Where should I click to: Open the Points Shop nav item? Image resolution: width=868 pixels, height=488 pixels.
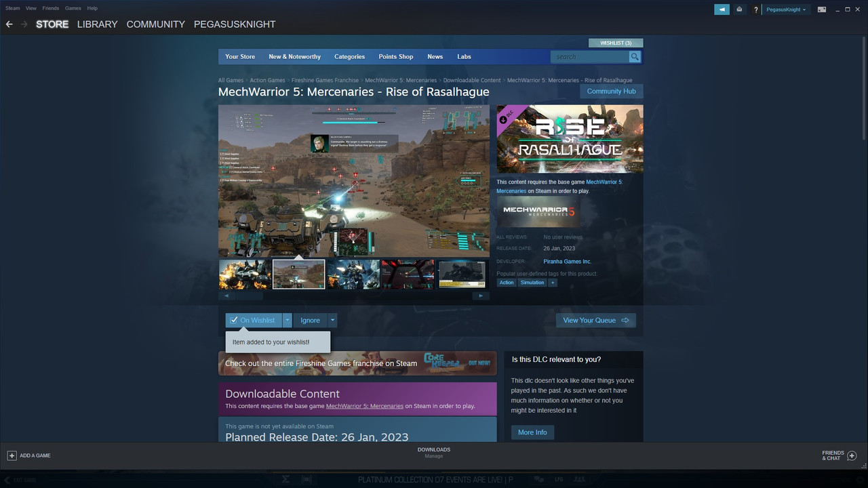pos(396,57)
